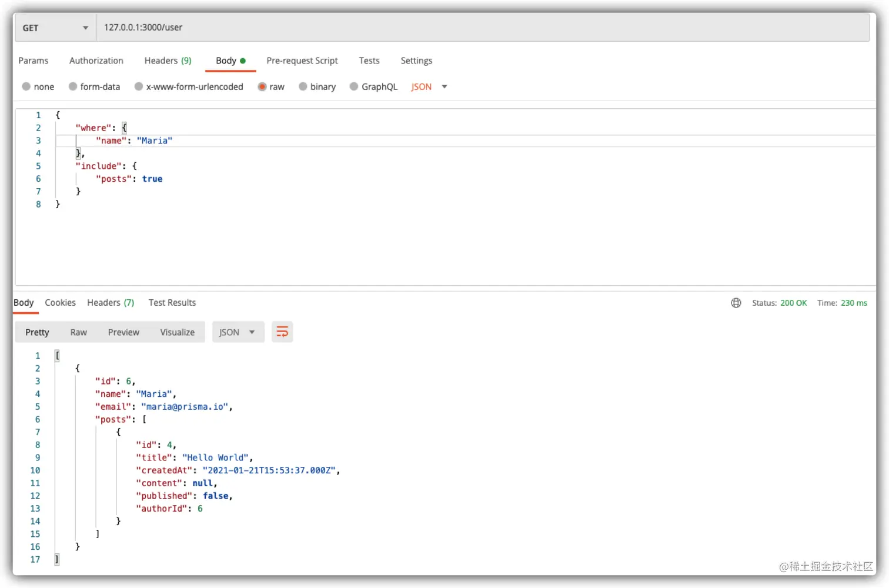Switch to the Tests tab

tap(369, 61)
